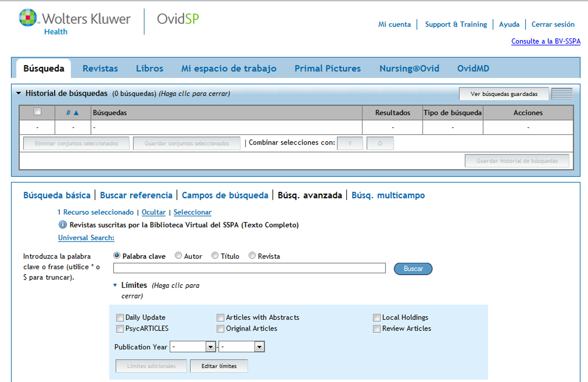Collapse the Límites section

tap(115, 285)
